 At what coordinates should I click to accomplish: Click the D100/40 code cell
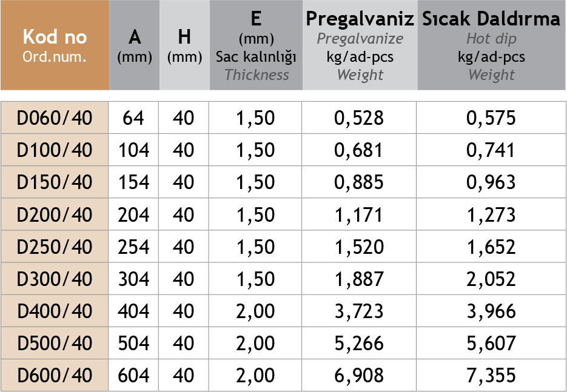coord(55,150)
